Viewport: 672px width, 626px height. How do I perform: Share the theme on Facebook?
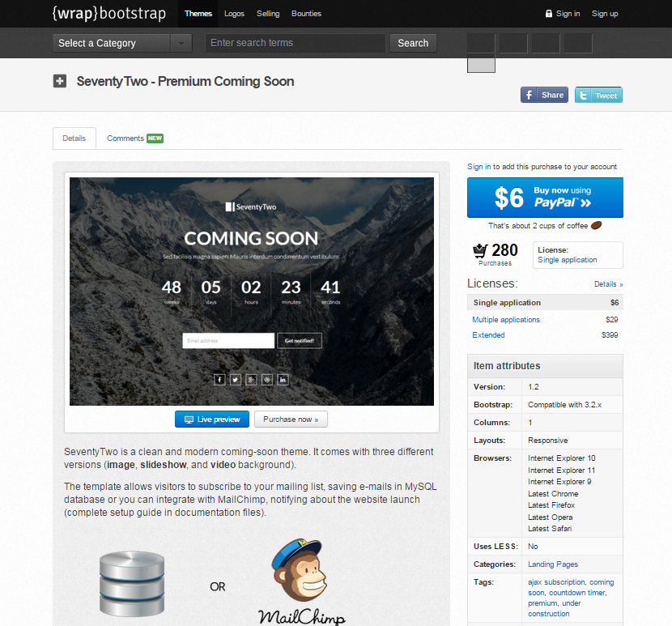tap(544, 95)
